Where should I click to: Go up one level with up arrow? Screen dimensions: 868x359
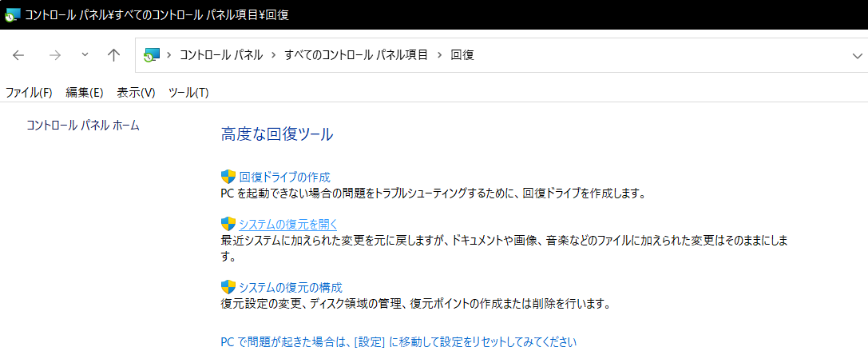113,55
